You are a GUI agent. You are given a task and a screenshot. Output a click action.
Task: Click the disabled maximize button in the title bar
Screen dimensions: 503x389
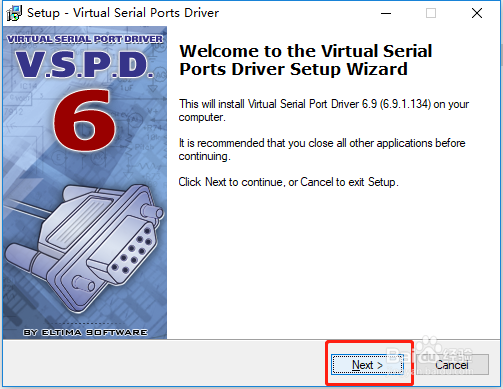[x=431, y=13]
